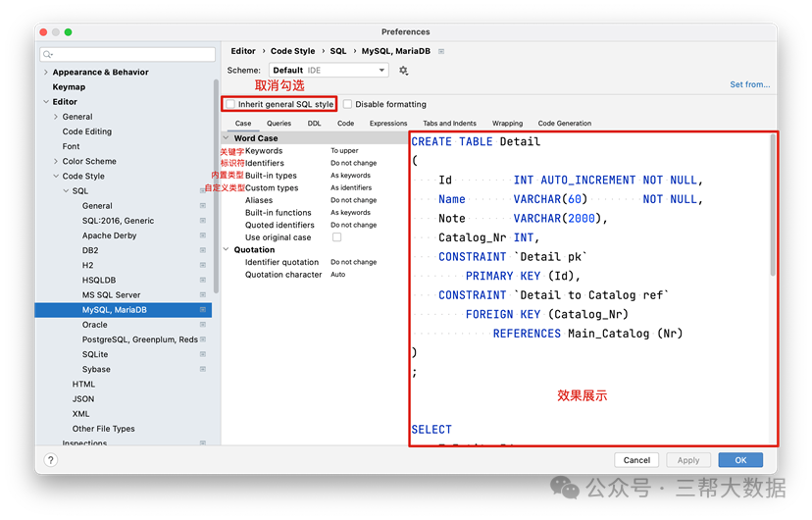Viewport: 812px width, 520px height.
Task: Select SQLite in the settings tree
Action: point(95,354)
